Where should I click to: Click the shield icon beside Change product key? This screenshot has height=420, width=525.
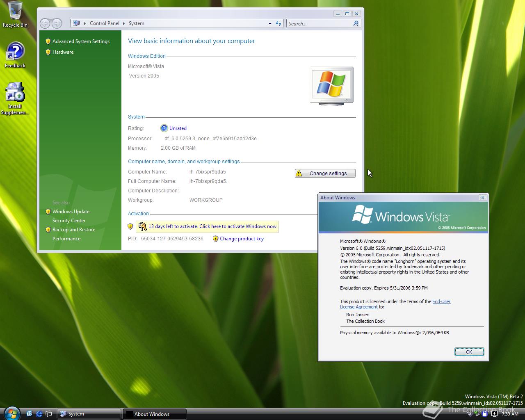215,239
